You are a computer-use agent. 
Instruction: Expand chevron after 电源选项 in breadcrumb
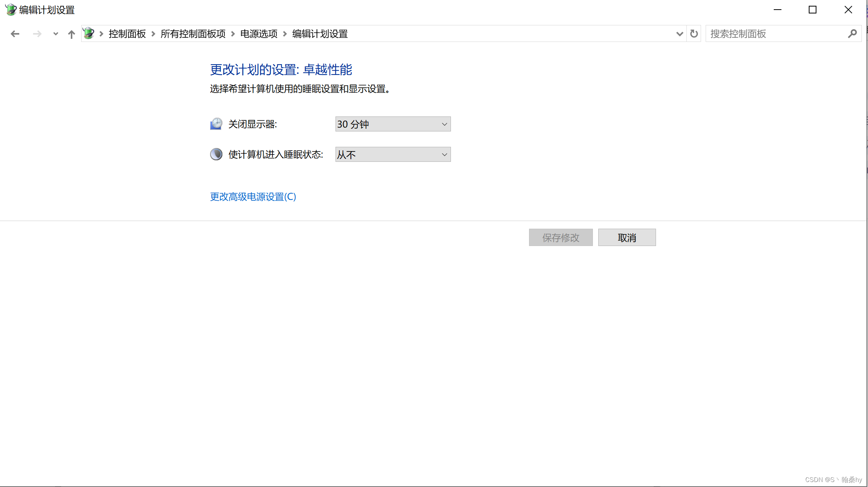[285, 34]
